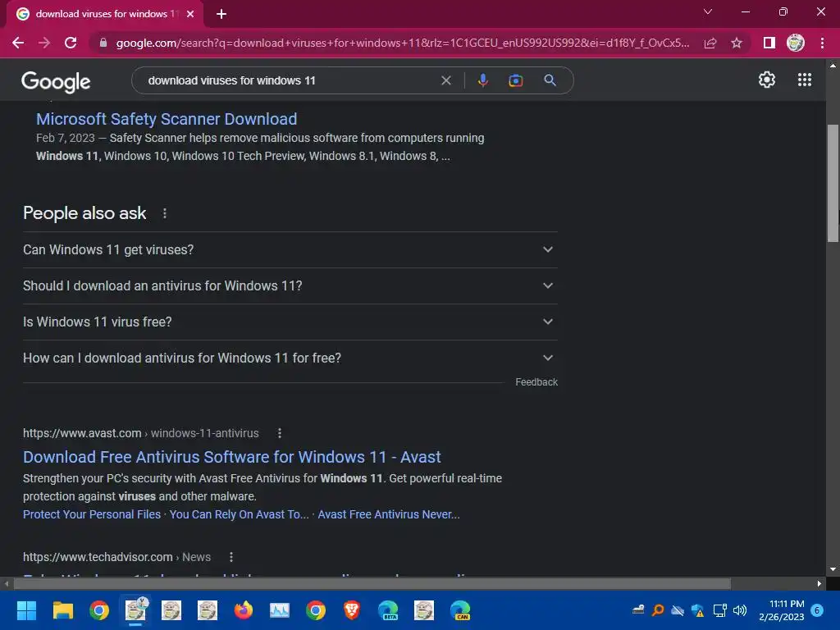Go back to the previous page
Viewport: 840px width, 630px height.
coord(18,43)
